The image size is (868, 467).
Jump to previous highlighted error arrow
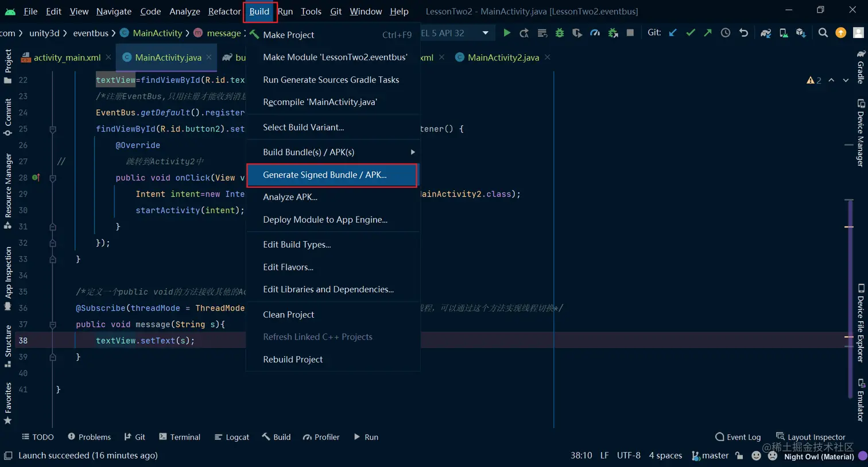(831, 80)
